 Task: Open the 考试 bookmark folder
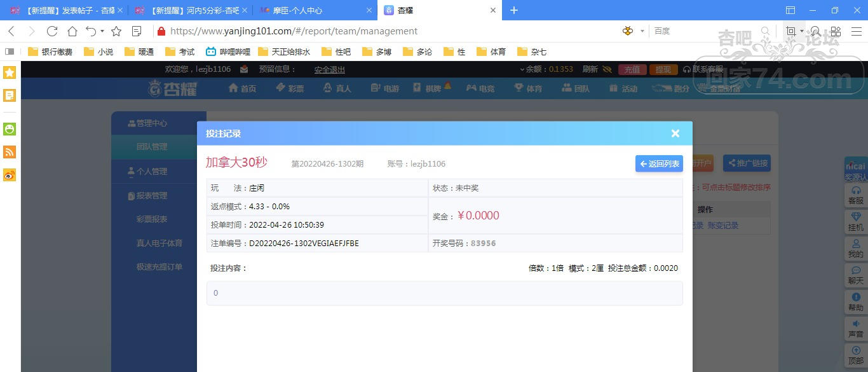[180, 52]
